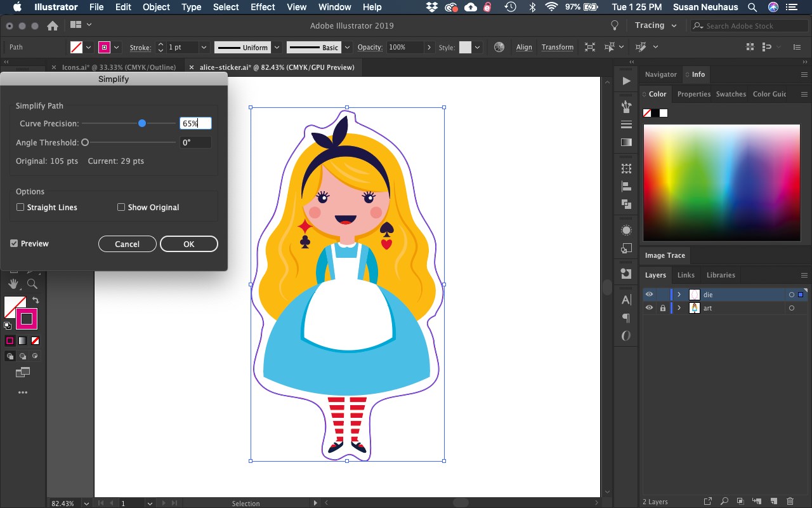Open the Effect menu
This screenshot has height=508, width=812.
[263, 7]
